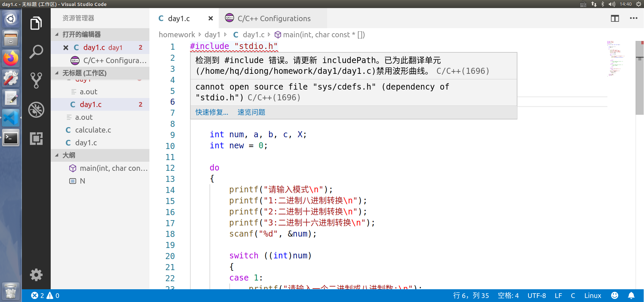Click 速览问题 to peek the problem
The image size is (644, 302).
click(x=251, y=112)
